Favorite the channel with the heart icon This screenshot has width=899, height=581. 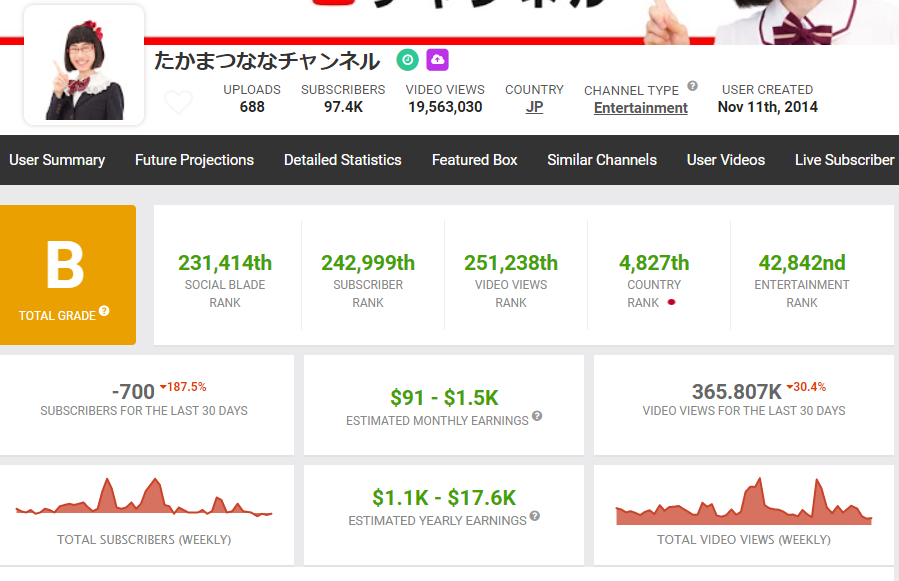coord(178,102)
